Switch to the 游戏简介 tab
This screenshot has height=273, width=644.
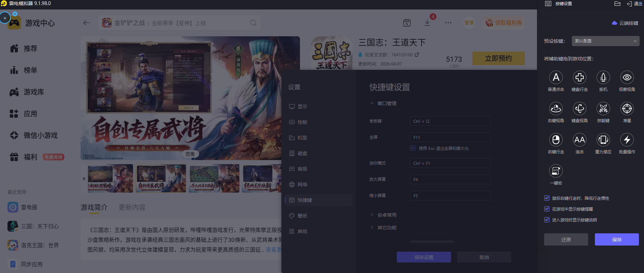[x=94, y=208]
